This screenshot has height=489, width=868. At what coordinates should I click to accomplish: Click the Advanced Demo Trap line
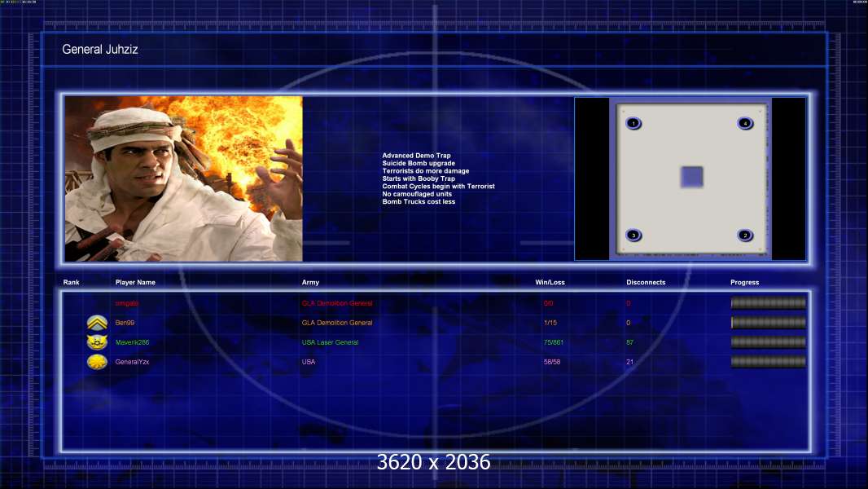coord(416,156)
